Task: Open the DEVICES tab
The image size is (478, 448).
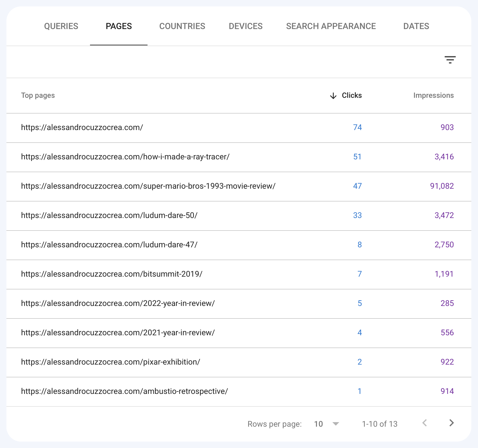Action: point(246,26)
